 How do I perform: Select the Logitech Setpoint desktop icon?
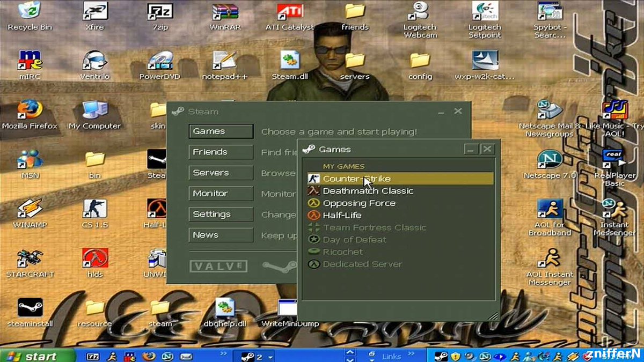click(x=485, y=20)
